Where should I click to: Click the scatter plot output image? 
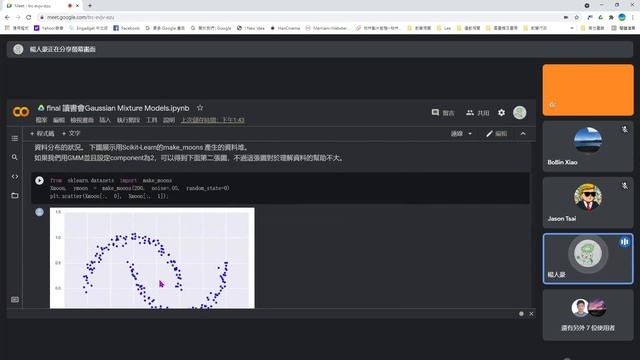pos(152,258)
